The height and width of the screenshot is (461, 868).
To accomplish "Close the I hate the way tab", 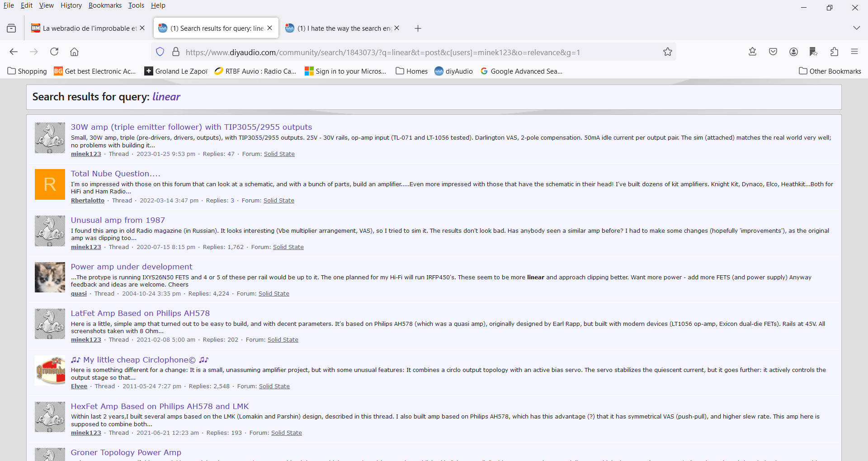I will [x=396, y=28].
